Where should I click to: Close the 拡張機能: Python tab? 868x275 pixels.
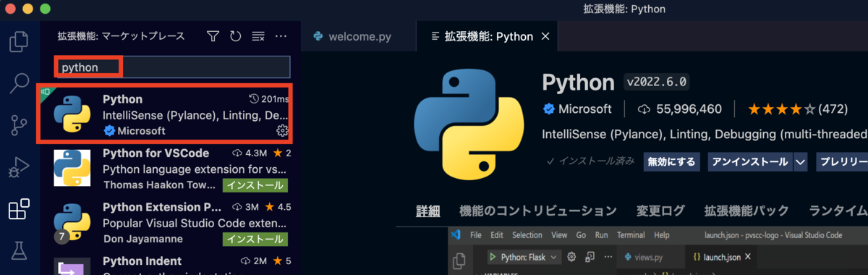pos(545,36)
